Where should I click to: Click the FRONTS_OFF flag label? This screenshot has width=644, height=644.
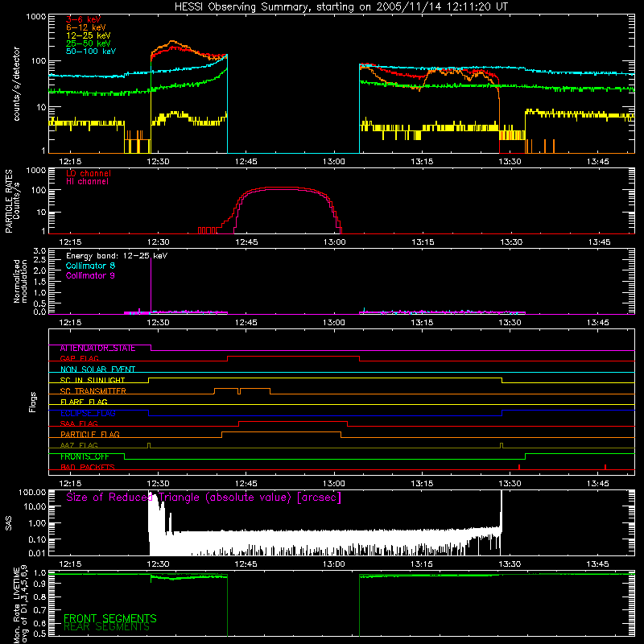coord(85,456)
